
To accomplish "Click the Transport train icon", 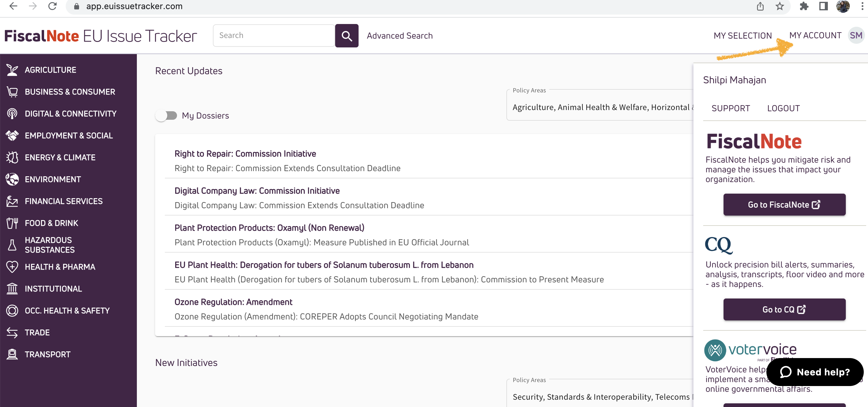I will click(12, 354).
